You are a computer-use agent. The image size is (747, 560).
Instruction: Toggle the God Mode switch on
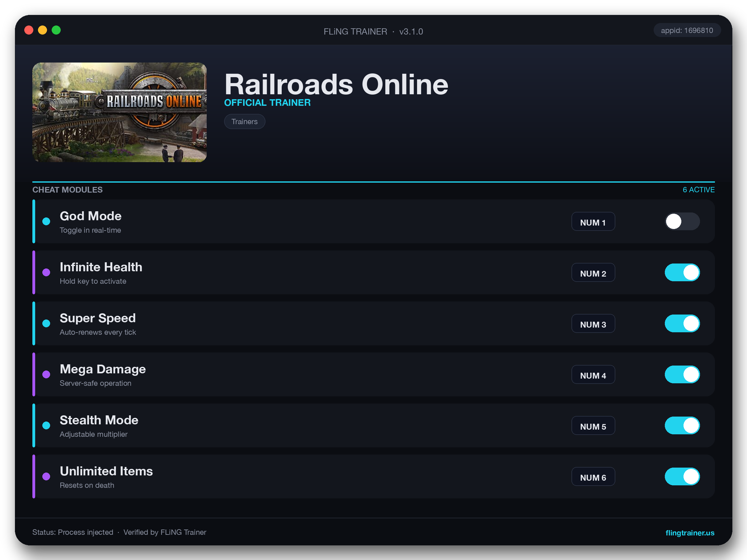[682, 222]
